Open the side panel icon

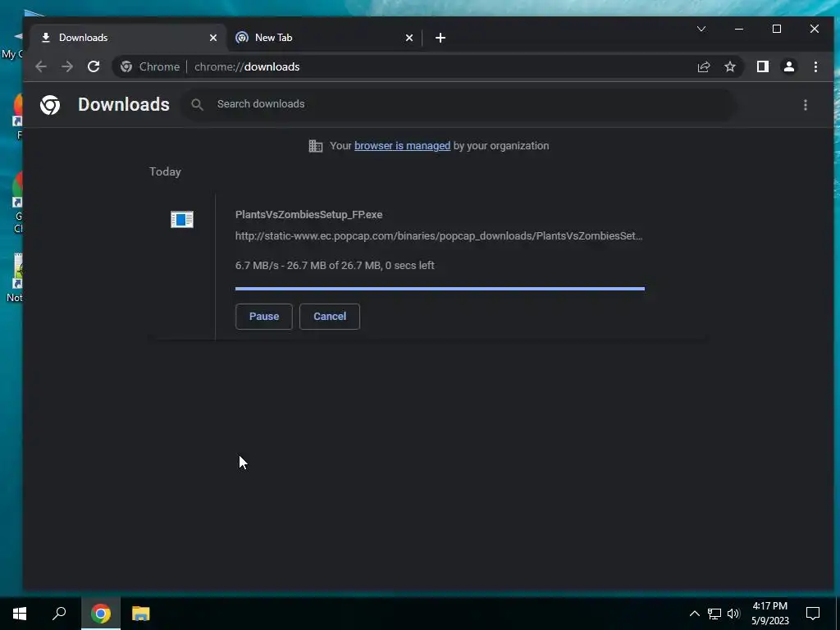point(762,66)
